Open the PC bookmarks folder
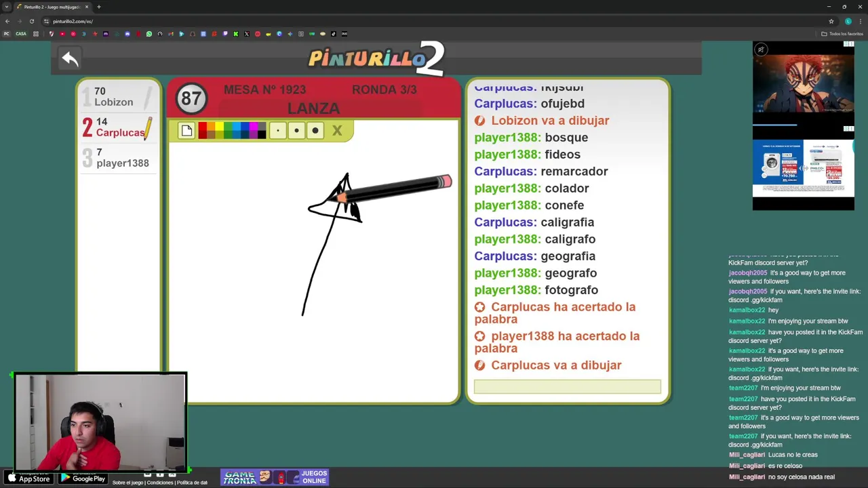Viewport: 868px width, 488px height. [6, 34]
